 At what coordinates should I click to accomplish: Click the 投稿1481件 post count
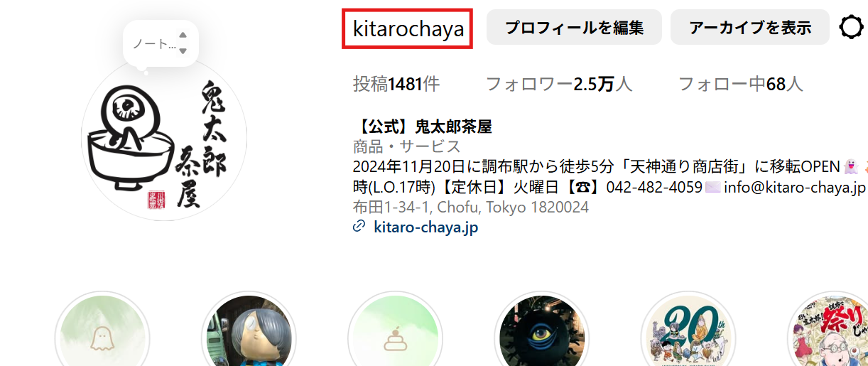396,85
